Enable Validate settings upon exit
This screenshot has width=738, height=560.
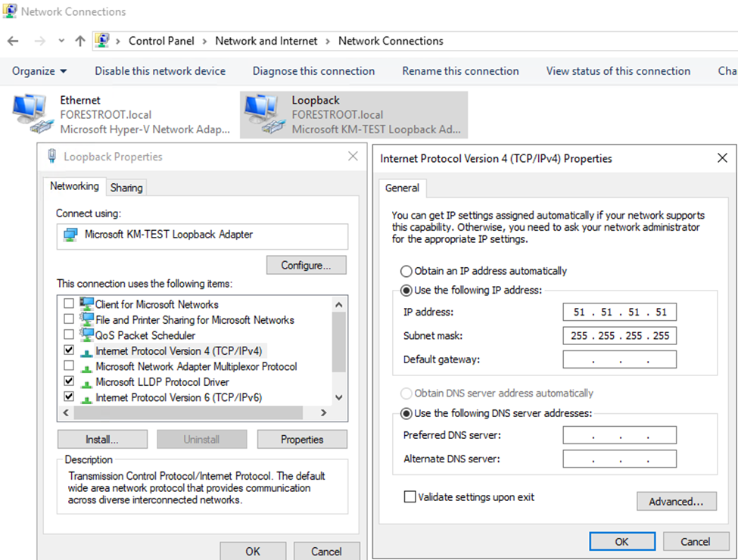point(410,497)
